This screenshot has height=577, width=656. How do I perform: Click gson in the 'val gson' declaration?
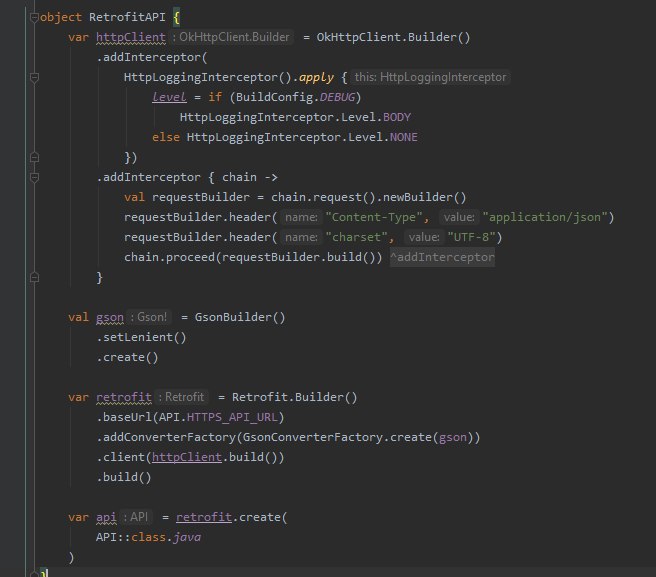tap(110, 317)
